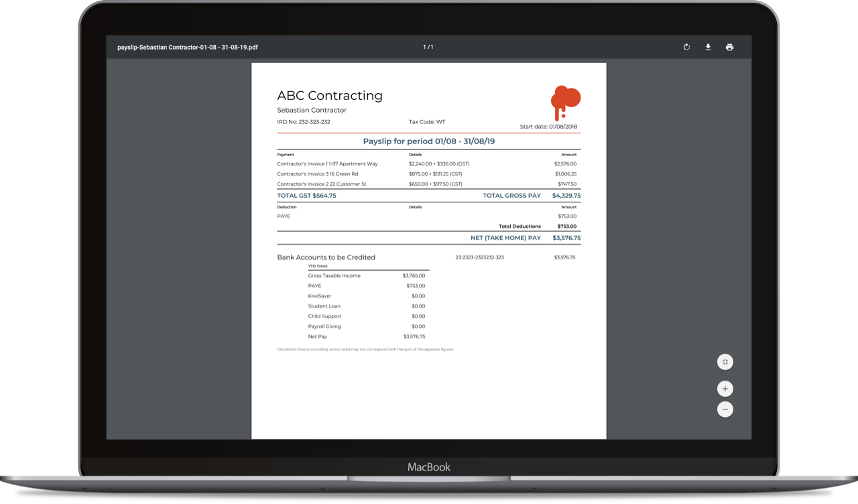Click NET (TAKE HOME) PAY label
Screen dimensions: 858x504
click(505, 238)
